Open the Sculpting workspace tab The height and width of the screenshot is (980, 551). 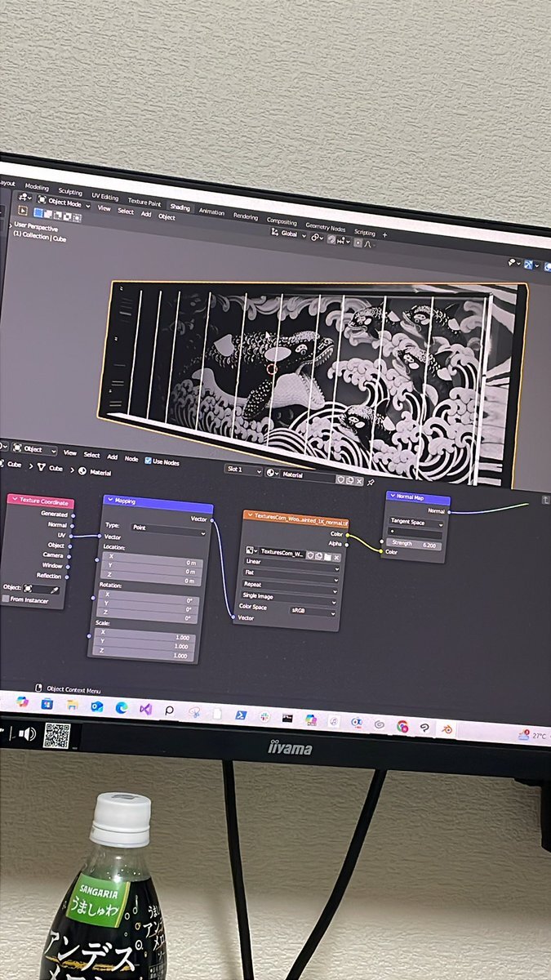pyautogui.click(x=70, y=192)
